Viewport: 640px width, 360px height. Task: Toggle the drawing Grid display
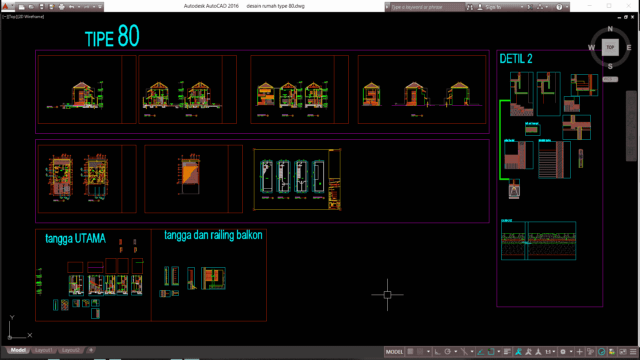410,352
